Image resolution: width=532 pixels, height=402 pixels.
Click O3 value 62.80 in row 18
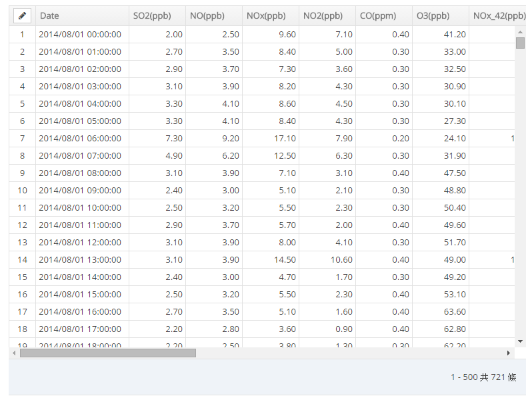click(441, 329)
